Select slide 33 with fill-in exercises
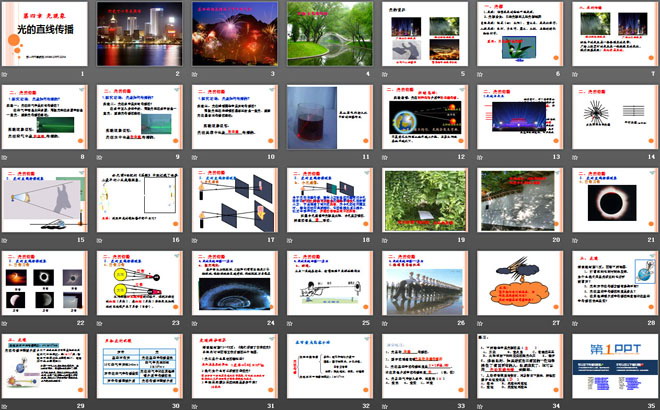 425,366
